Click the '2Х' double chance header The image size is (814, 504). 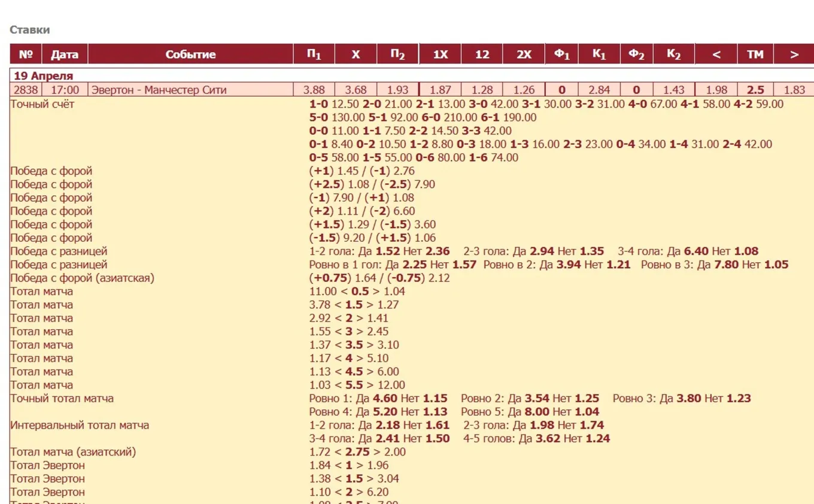[524, 54]
